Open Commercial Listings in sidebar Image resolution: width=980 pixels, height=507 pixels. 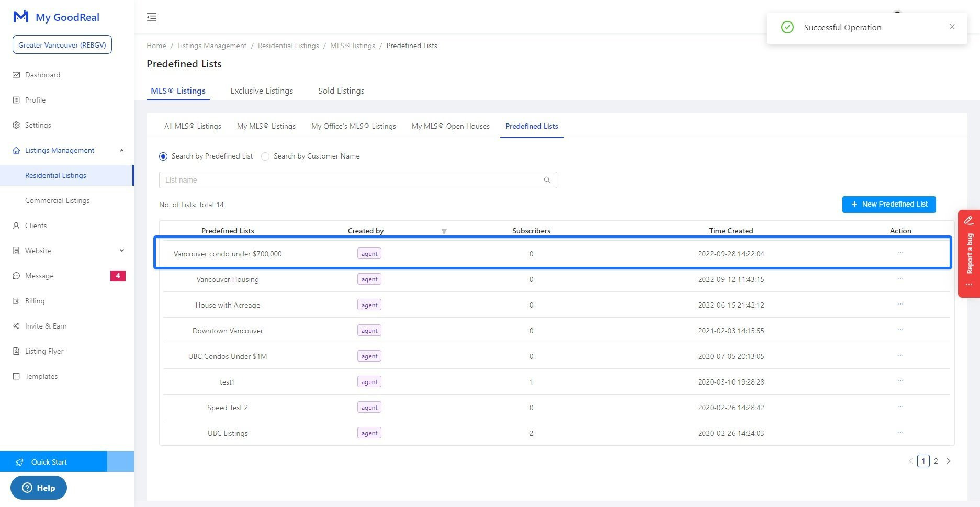pos(57,200)
